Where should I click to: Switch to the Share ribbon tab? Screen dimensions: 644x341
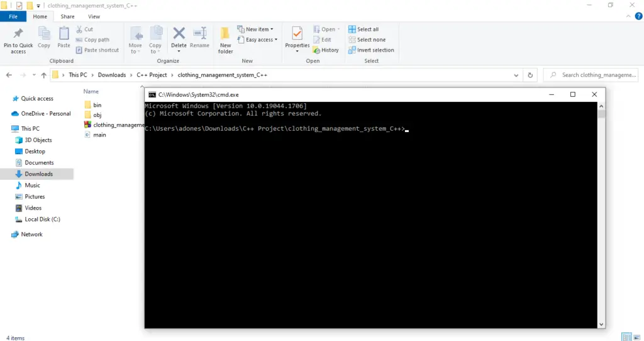pyautogui.click(x=67, y=16)
